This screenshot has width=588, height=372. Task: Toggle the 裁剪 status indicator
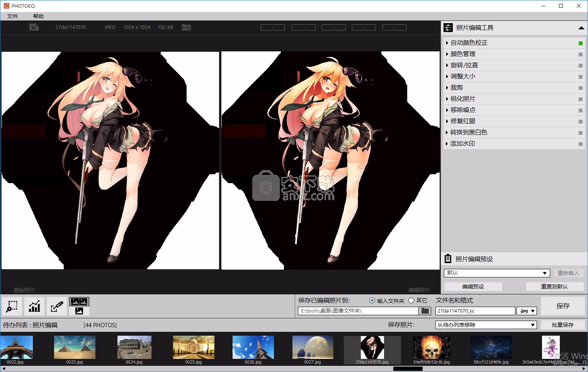pyautogui.click(x=580, y=88)
